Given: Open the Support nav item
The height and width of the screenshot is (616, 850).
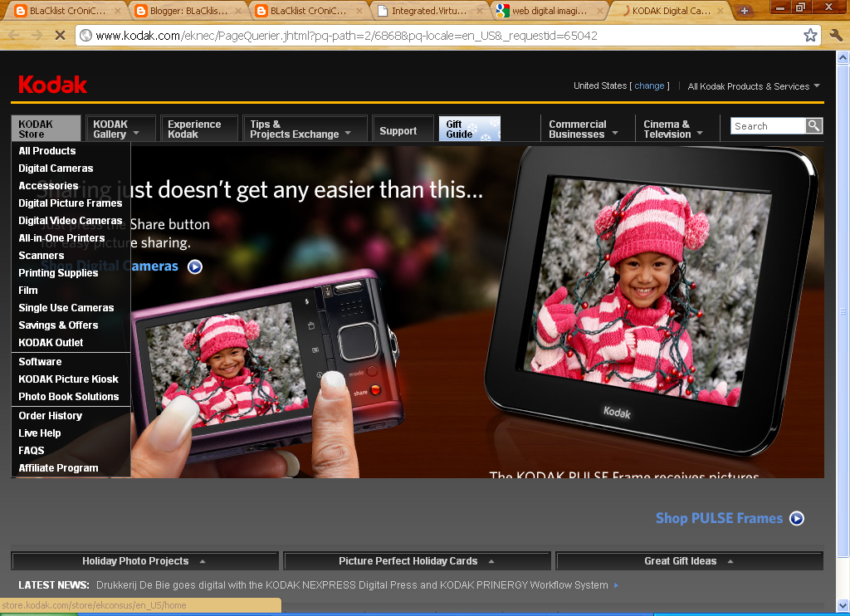Looking at the screenshot, I should (403, 130).
